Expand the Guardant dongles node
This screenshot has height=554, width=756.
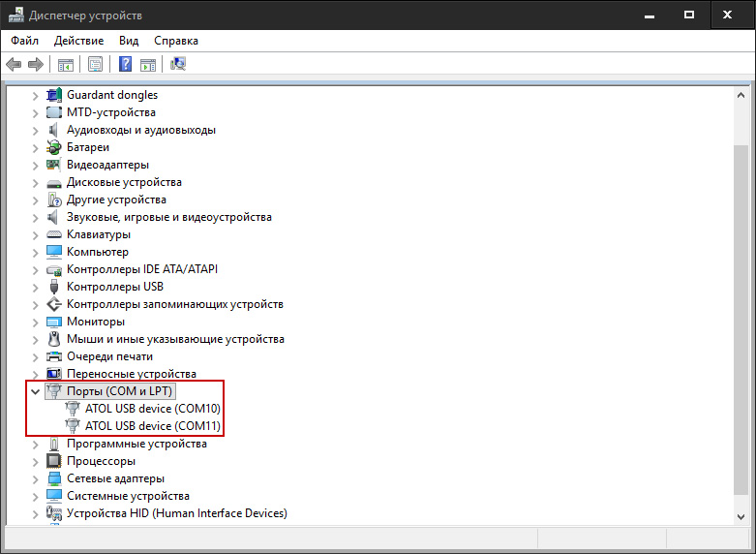35,96
